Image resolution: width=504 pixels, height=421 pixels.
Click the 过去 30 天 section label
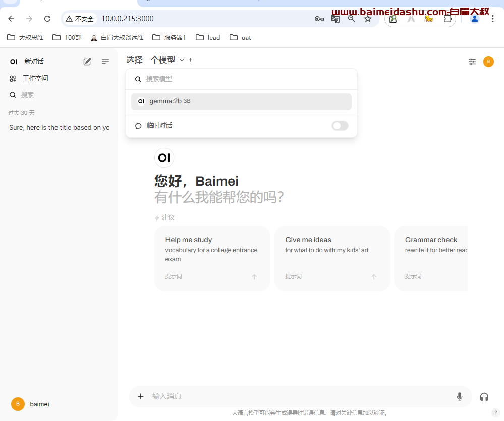[x=21, y=113]
